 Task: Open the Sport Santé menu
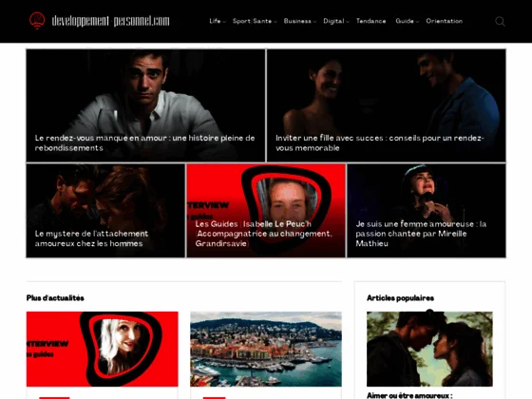(252, 21)
